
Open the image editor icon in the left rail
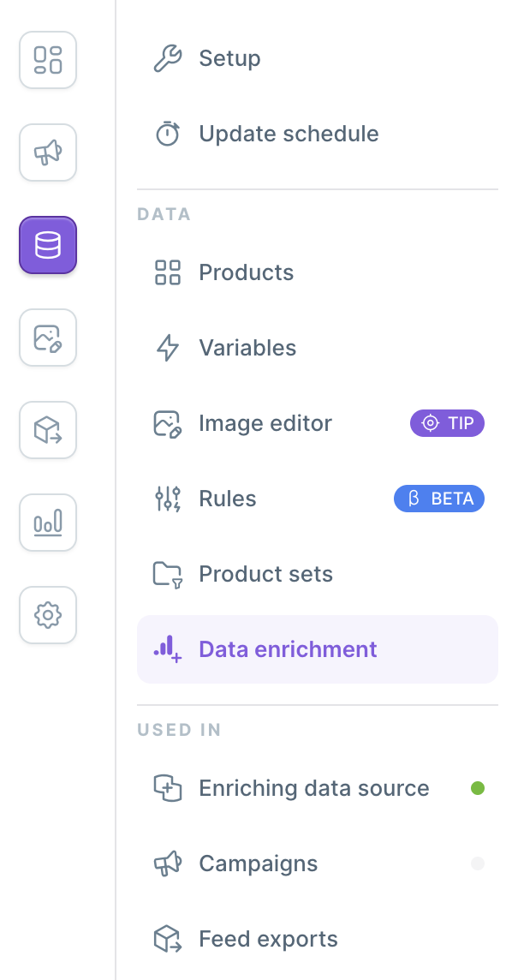[x=47, y=338]
